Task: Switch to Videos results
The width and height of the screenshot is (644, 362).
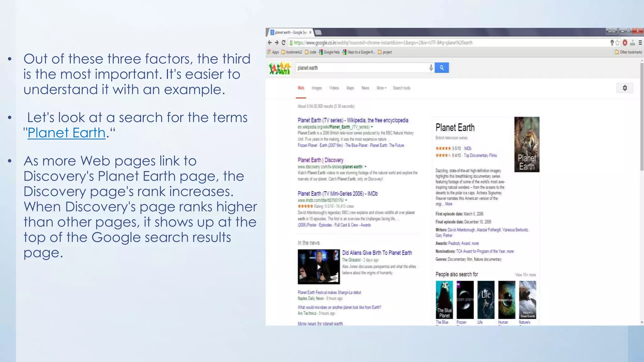Action: [334, 88]
